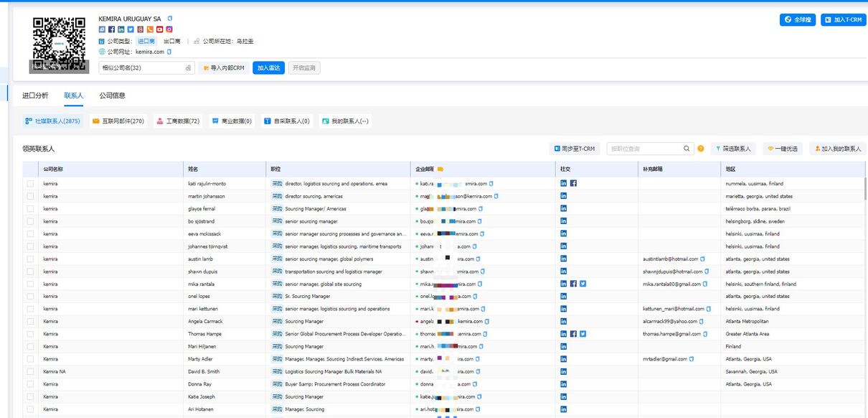Screen dimensions: 868x418
Task: Click the 筛选联系人 filter button
Action: tap(732, 149)
